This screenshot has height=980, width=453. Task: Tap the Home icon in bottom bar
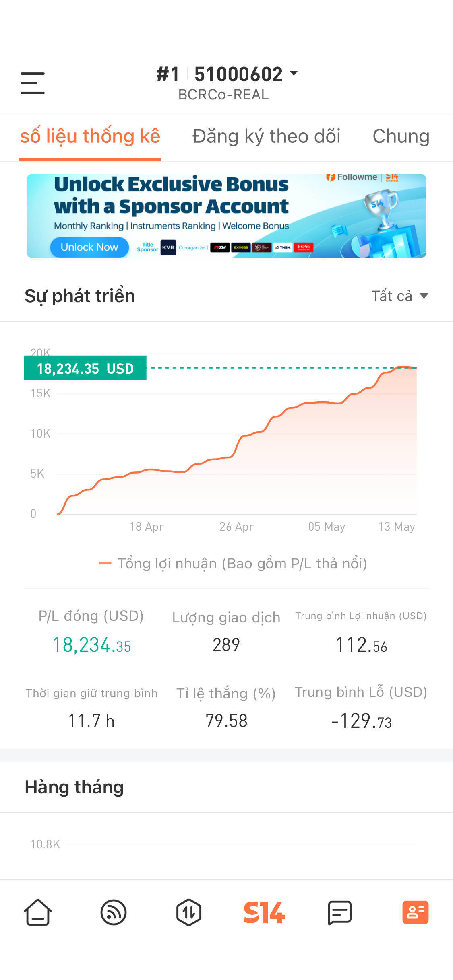[x=38, y=912]
